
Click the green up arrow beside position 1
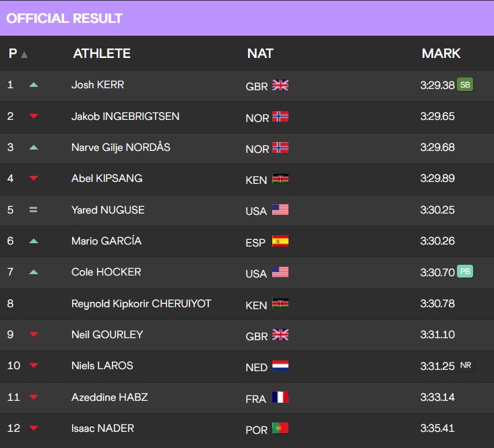click(34, 85)
